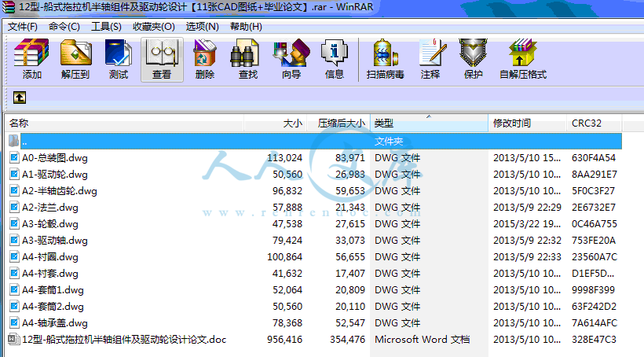Click the file icon of A3-驱动轴.dwg

tap(14, 240)
